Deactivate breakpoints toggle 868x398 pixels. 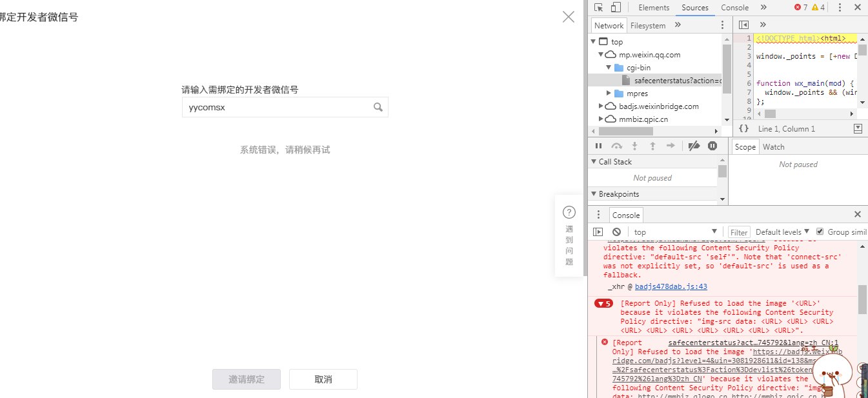tap(694, 146)
